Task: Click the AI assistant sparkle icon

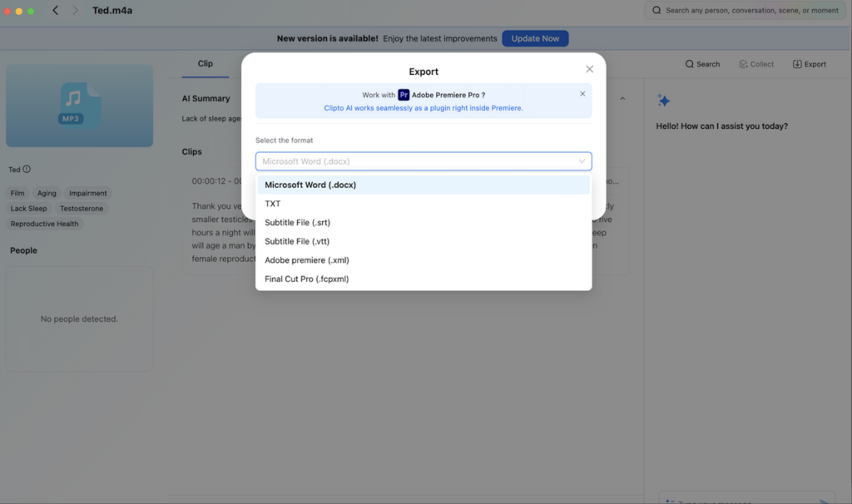Action: pos(663,100)
